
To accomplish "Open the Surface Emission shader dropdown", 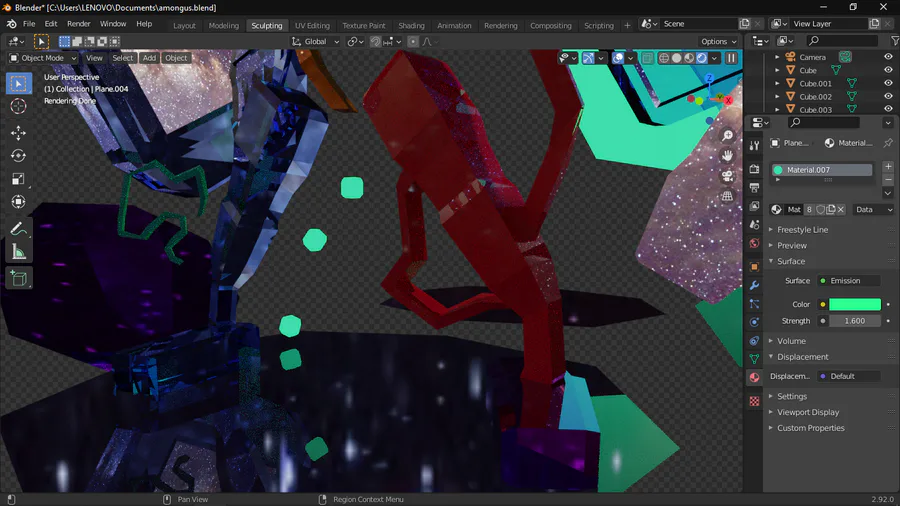I will click(x=849, y=281).
